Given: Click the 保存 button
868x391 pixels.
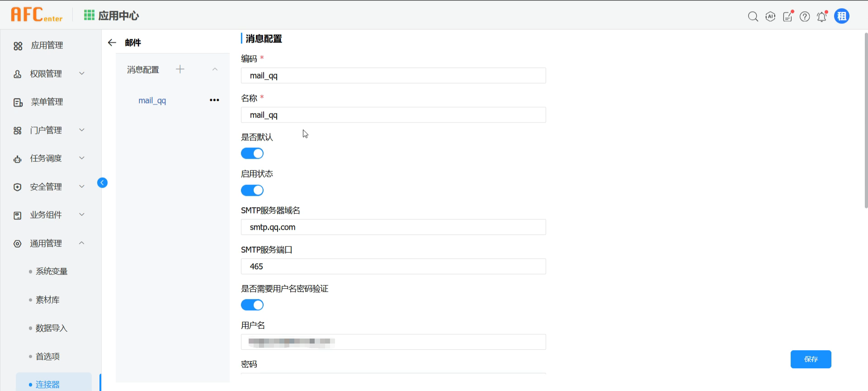Looking at the screenshot, I should click(x=811, y=359).
